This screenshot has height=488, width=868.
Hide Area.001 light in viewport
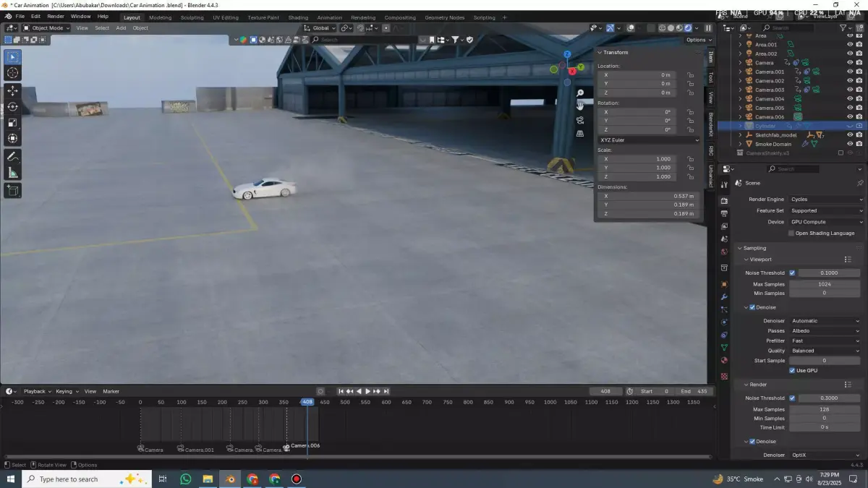click(850, 45)
